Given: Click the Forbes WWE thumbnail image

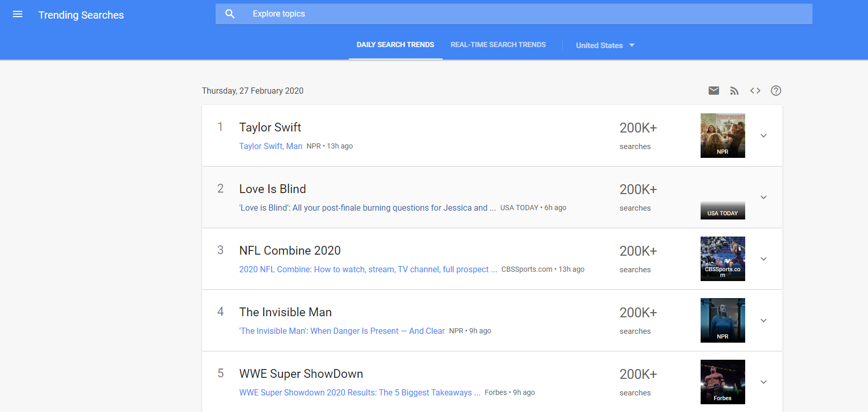Looking at the screenshot, I should pyautogui.click(x=722, y=382).
